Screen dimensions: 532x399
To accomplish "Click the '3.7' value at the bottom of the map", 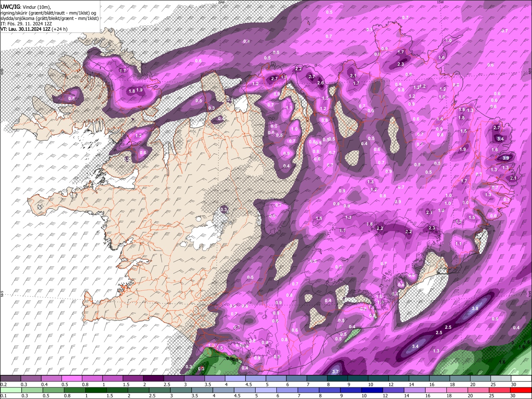I will [336, 372].
